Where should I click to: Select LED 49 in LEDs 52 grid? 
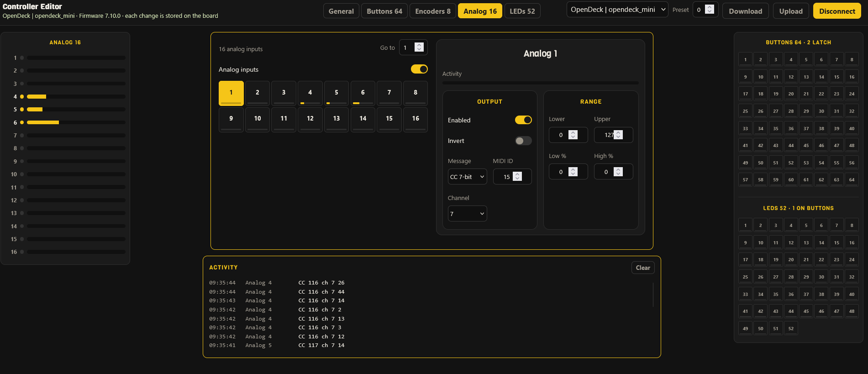click(x=745, y=328)
